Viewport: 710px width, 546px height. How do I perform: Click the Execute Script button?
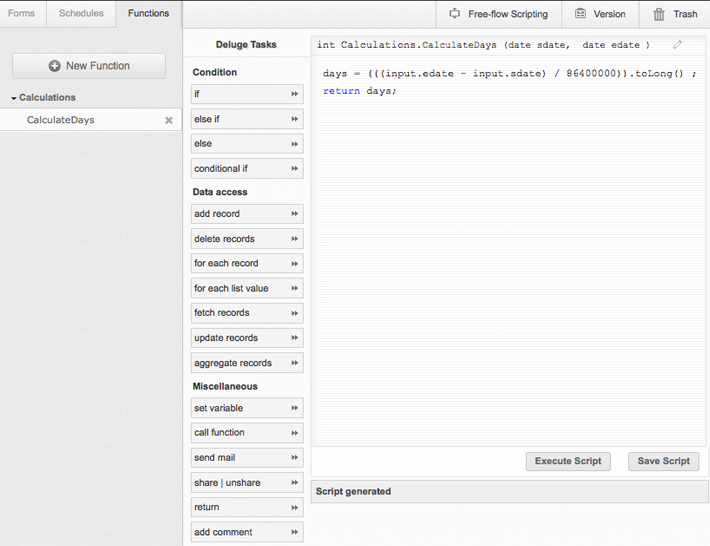click(568, 461)
